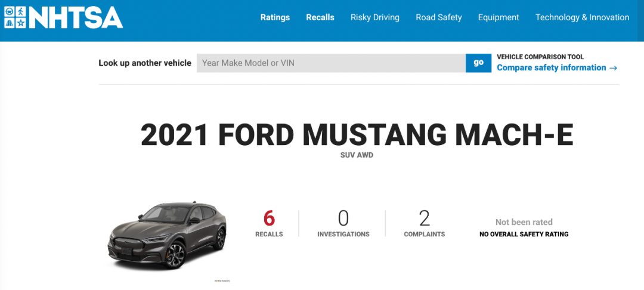Screen dimensions: 644x290
Task: Follow the Compare safety information link
Action: pyautogui.click(x=557, y=68)
